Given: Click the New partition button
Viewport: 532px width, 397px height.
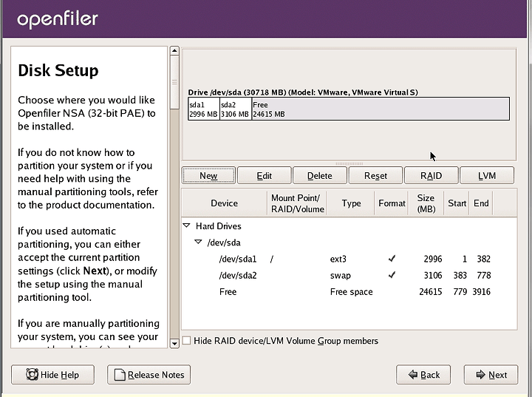Looking at the screenshot, I should coord(208,175).
